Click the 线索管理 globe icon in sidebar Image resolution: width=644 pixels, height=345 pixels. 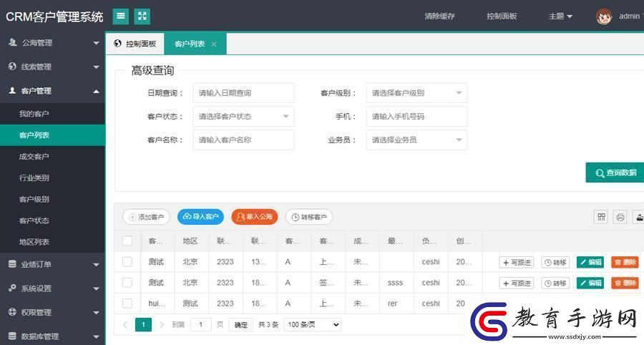click(12, 66)
